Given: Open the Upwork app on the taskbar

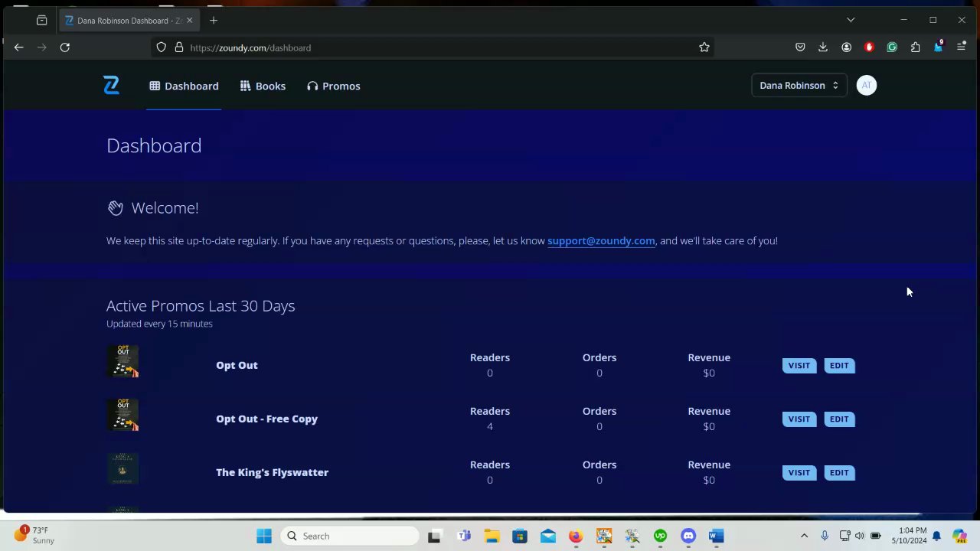Looking at the screenshot, I should click(660, 536).
